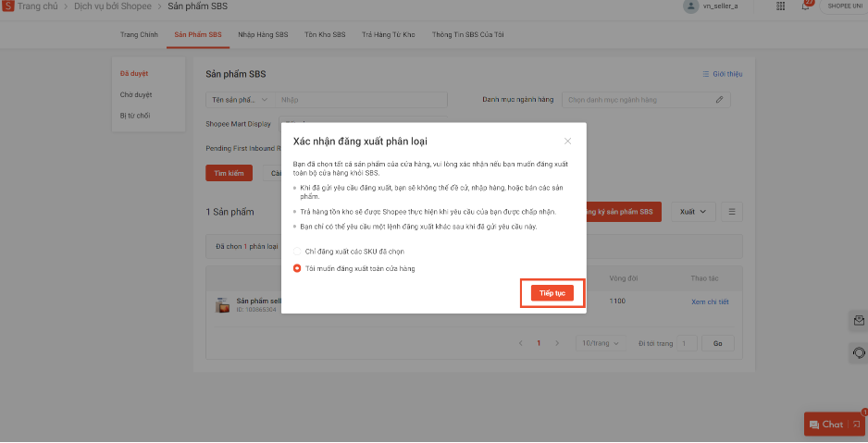Select "Tôi muốn đăng xuất toàn cửa hàng" option
Viewport: 868px width, 443px height.
pyautogui.click(x=297, y=268)
